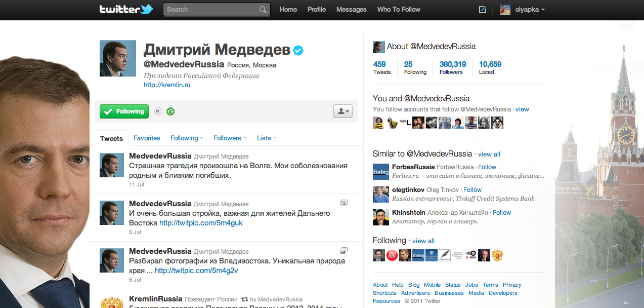Open the 10,659 Listed count
The image size is (644, 308).
[x=490, y=67]
